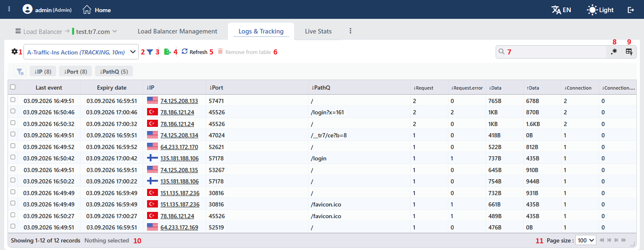Image resolution: width=644 pixels, height=250 pixels.
Task: Click the blue funnel filter icon
Action: pyautogui.click(x=150, y=52)
